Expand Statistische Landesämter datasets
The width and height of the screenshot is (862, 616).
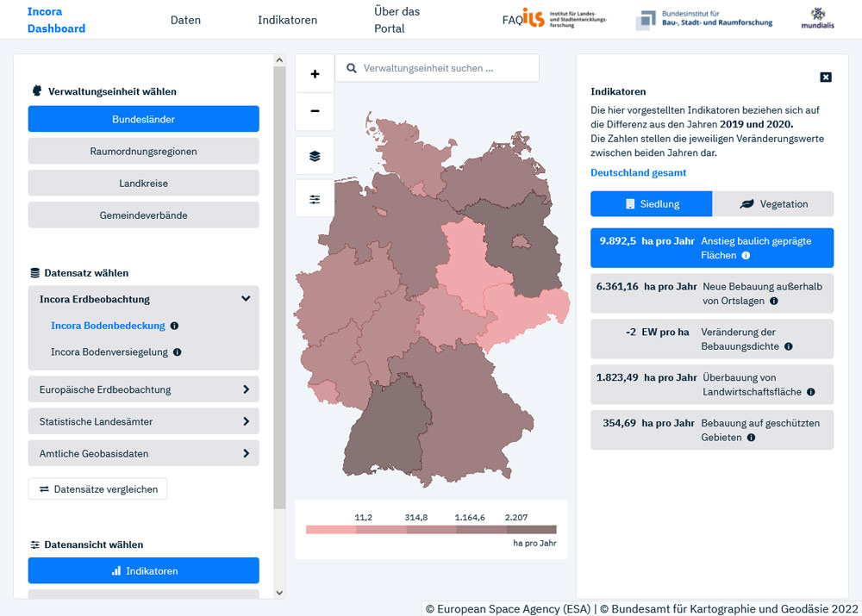tap(246, 421)
